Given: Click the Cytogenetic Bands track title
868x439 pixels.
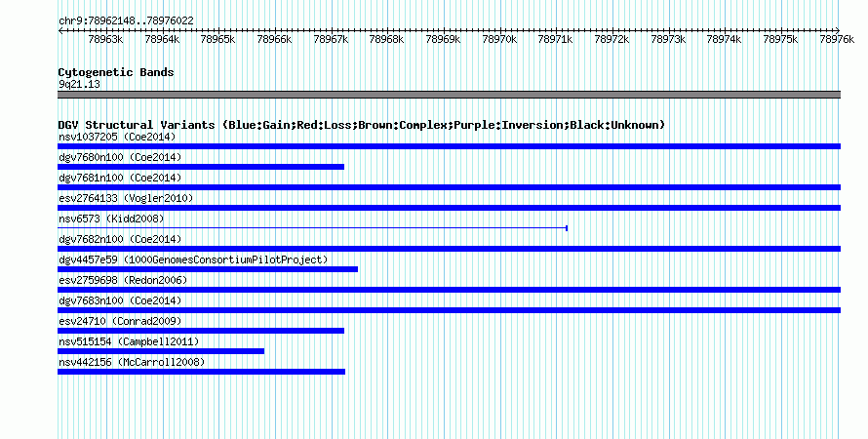Looking at the screenshot, I should point(116,72).
